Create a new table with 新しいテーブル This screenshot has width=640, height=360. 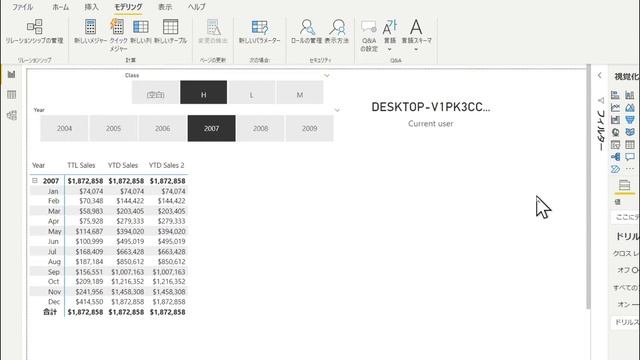(170, 31)
